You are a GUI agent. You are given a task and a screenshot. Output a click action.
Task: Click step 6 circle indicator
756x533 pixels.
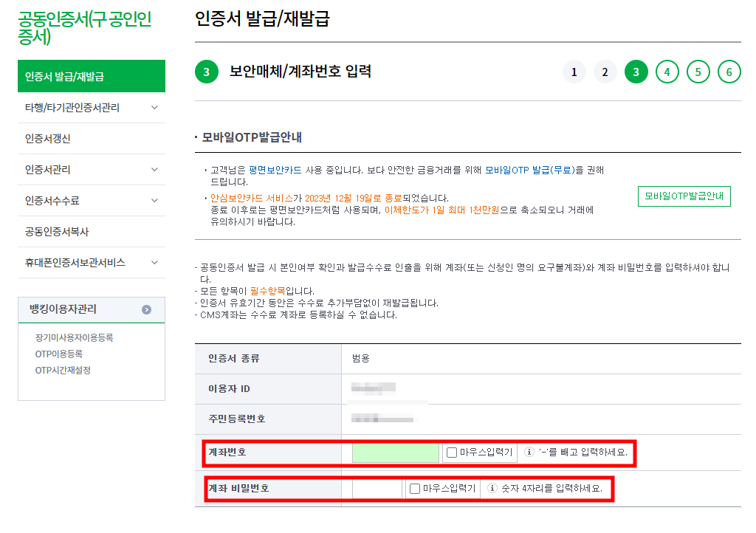click(729, 72)
